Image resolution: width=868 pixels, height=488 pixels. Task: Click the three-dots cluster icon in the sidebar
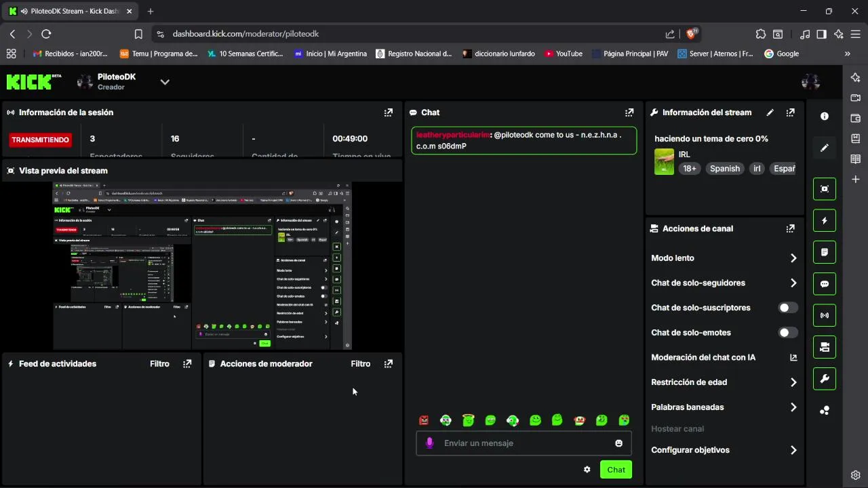825,410
